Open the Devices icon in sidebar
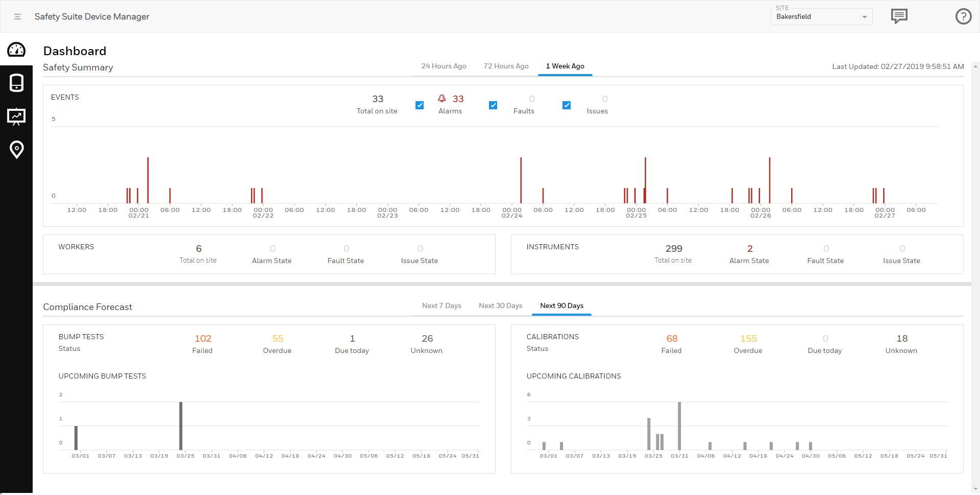Screen dimensions: 980x495 point(16,83)
